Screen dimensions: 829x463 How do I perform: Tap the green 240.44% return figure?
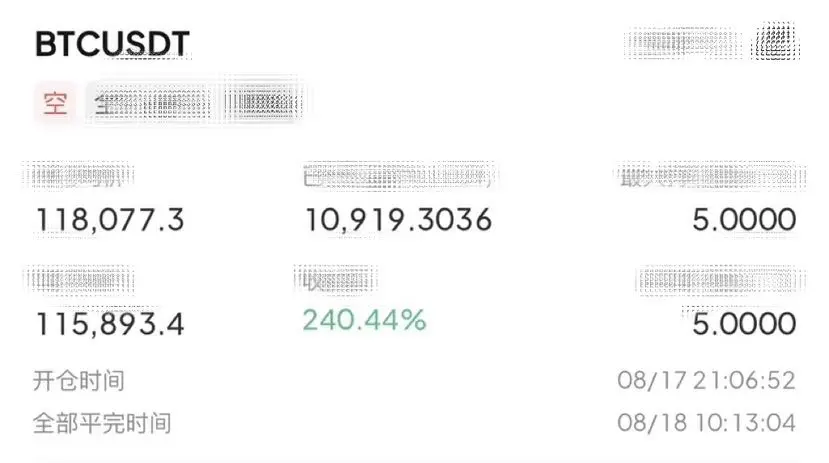365,320
